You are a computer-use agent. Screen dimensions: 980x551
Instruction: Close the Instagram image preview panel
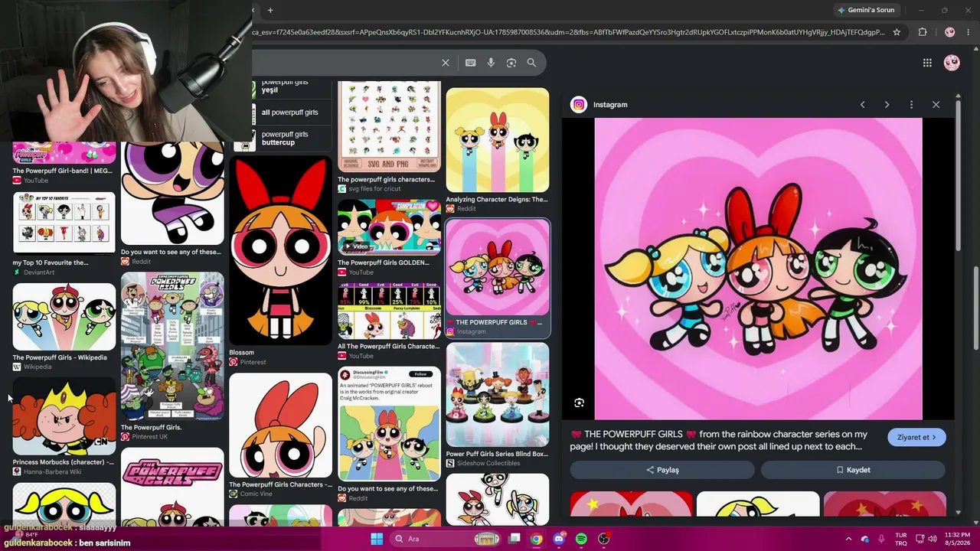pos(936,105)
